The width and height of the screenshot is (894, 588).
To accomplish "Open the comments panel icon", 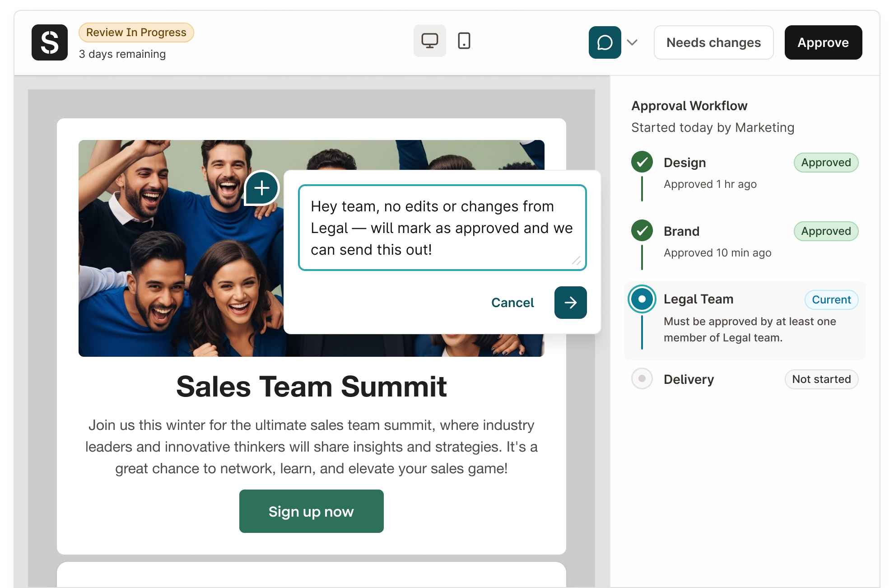I will click(605, 42).
